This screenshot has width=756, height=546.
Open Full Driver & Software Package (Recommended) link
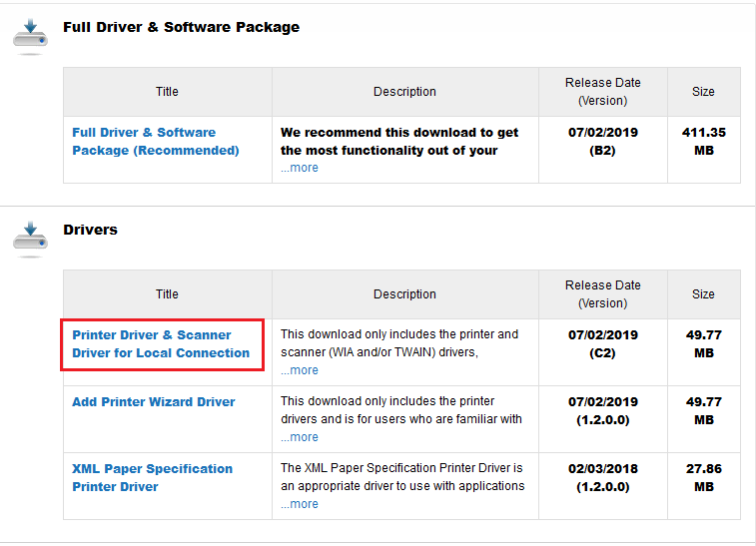tap(156, 141)
